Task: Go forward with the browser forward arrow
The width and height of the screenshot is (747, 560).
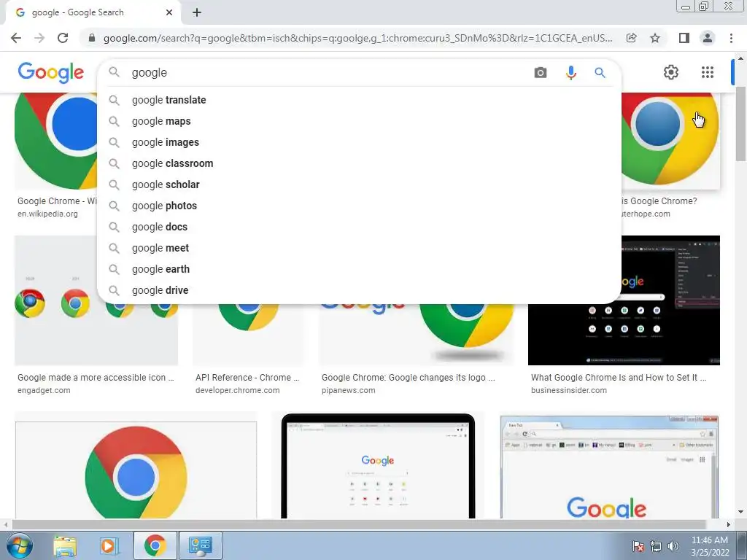Action: coord(39,38)
